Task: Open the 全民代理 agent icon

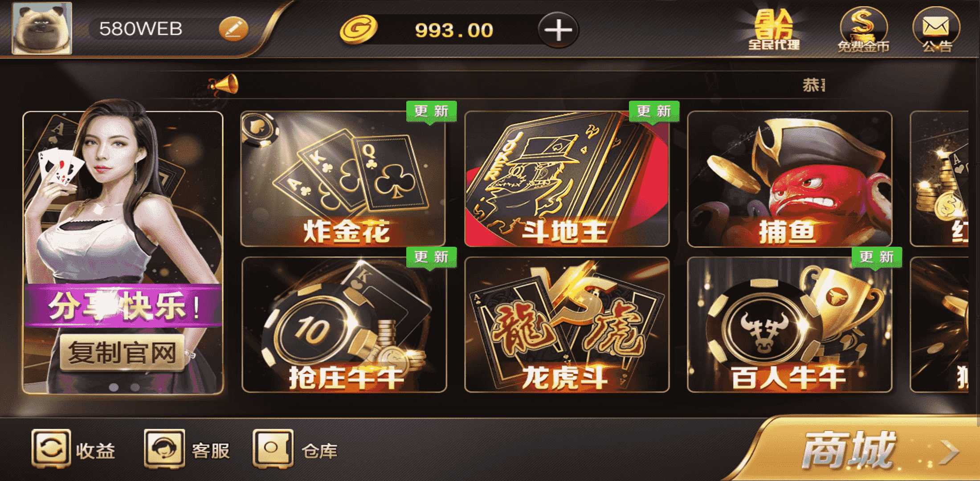Action: (774, 30)
